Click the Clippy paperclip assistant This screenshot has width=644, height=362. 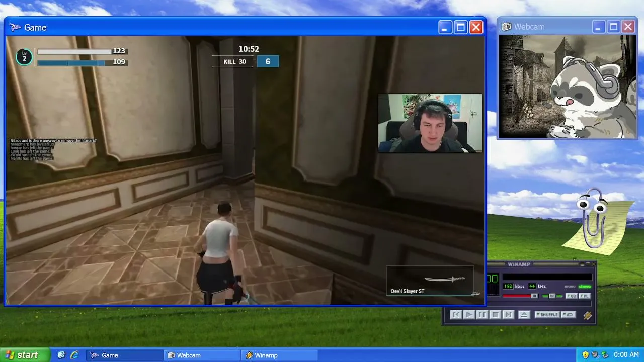(x=593, y=219)
